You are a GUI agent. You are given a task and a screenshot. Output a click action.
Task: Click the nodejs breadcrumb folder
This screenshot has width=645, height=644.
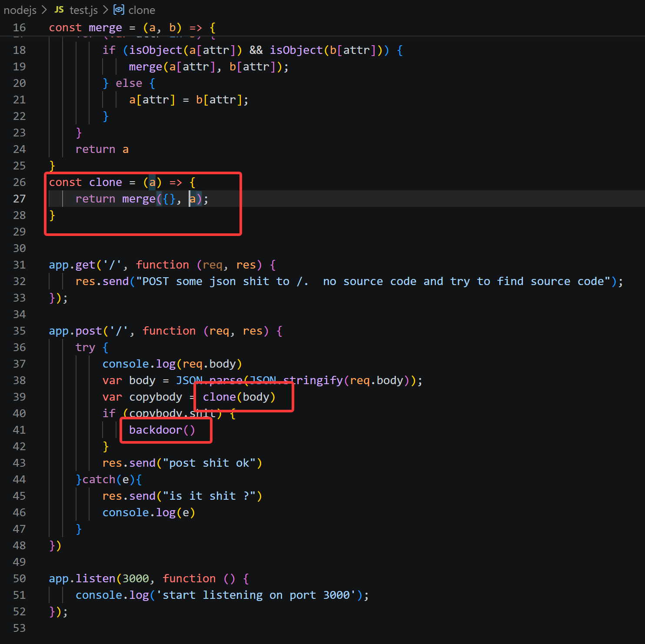(20, 10)
